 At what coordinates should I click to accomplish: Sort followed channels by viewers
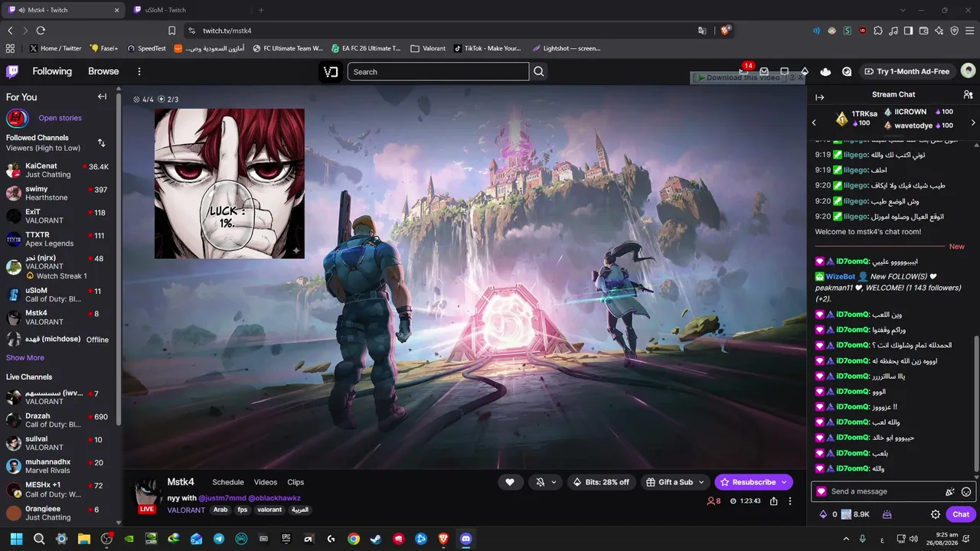coord(101,143)
